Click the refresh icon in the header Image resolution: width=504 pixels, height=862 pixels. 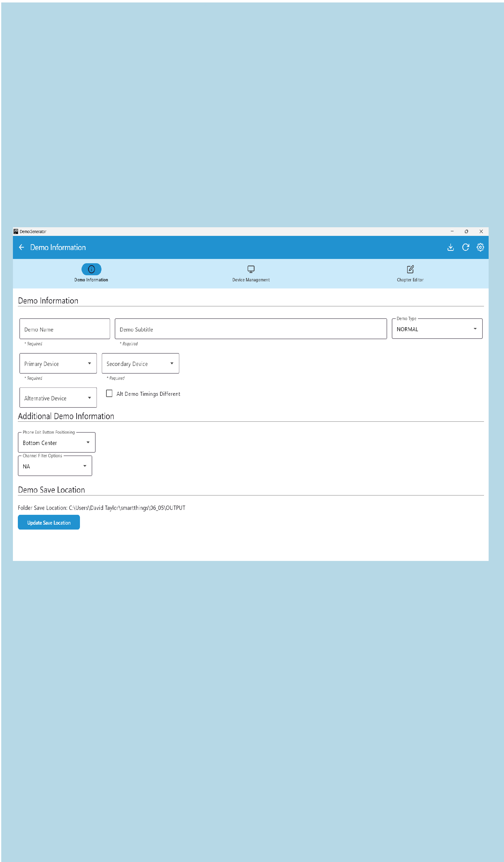[x=465, y=247]
